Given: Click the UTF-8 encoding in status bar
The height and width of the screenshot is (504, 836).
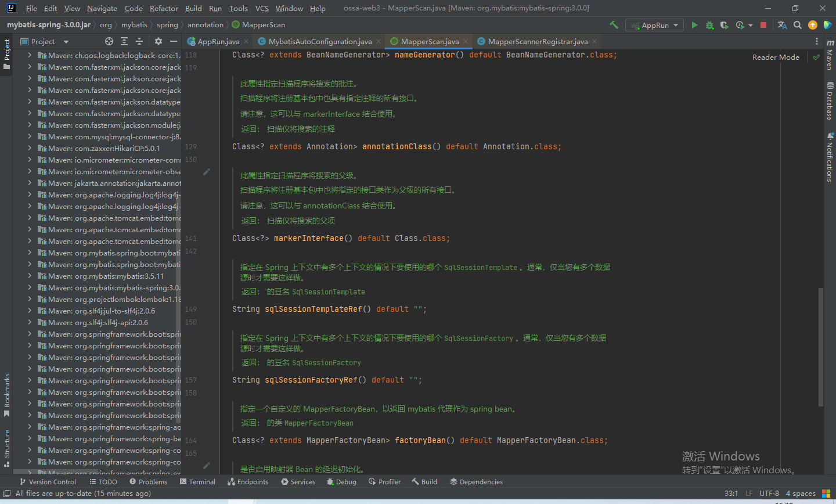Looking at the screenshot, I should 769,494.
